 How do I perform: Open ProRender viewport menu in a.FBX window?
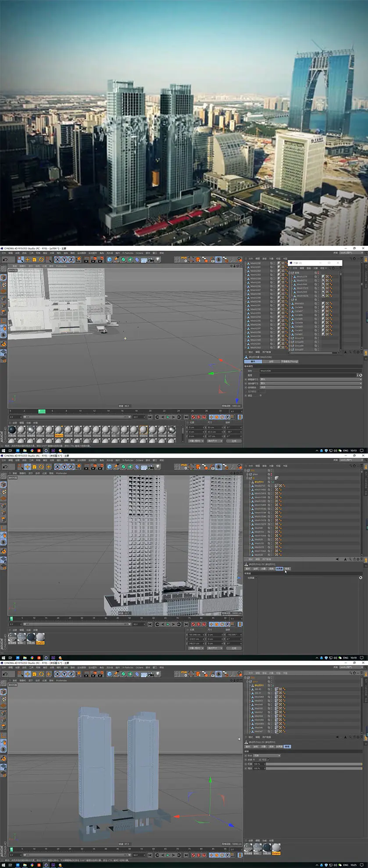click(61, 266)
